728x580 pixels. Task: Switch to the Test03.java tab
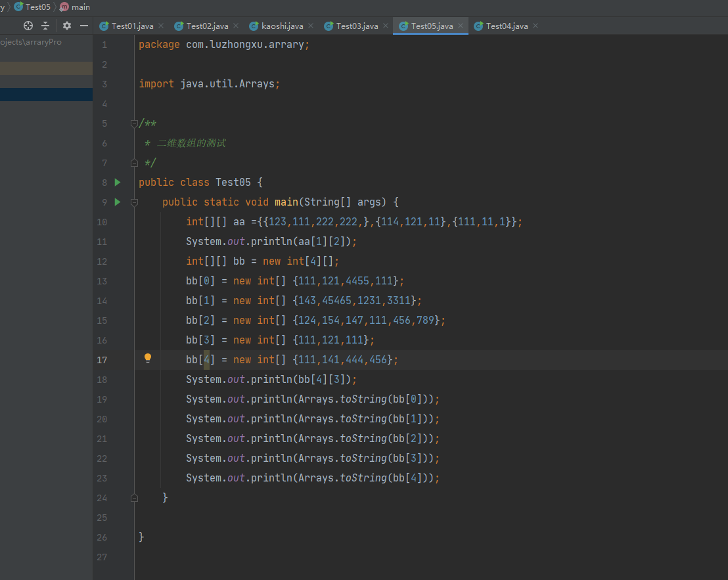357,26
